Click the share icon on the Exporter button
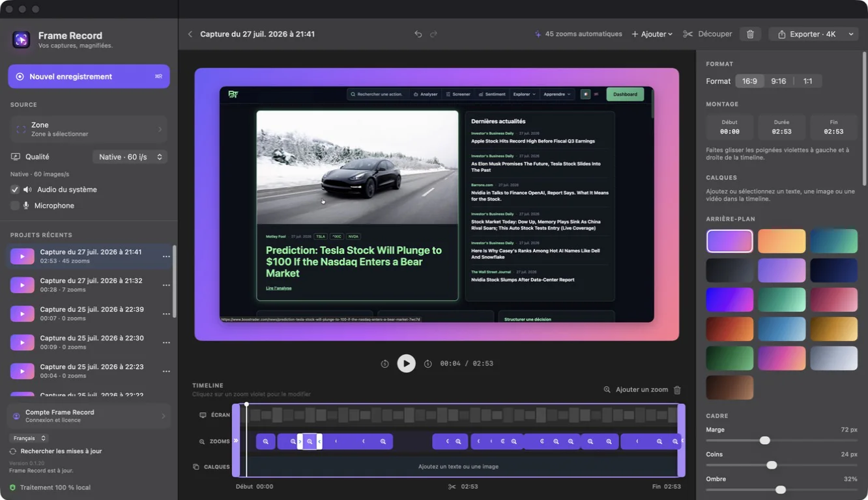This screenshot has height=500, width=868. coord(781,34)
